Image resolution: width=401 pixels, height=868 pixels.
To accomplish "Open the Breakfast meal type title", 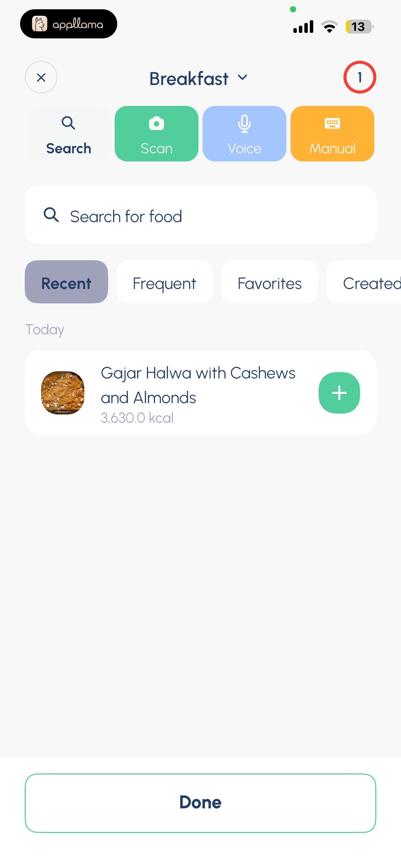I will click(189, 79).
